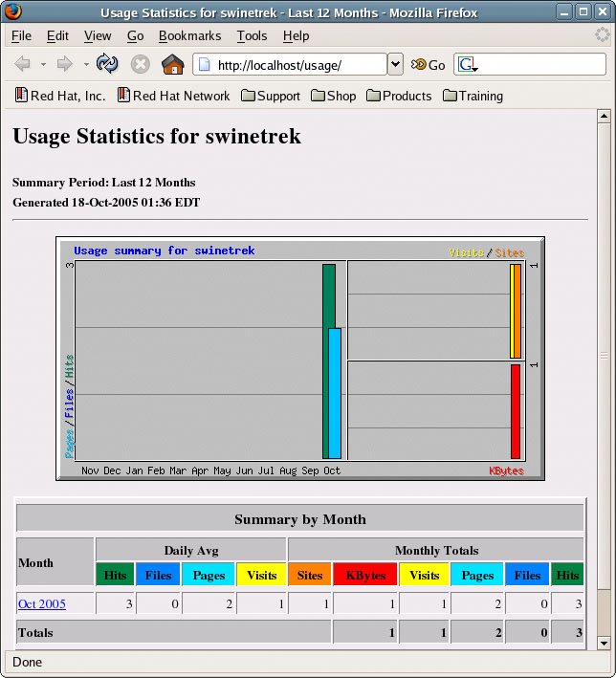Reload the page with the refresh icon

tap(107, 64)
